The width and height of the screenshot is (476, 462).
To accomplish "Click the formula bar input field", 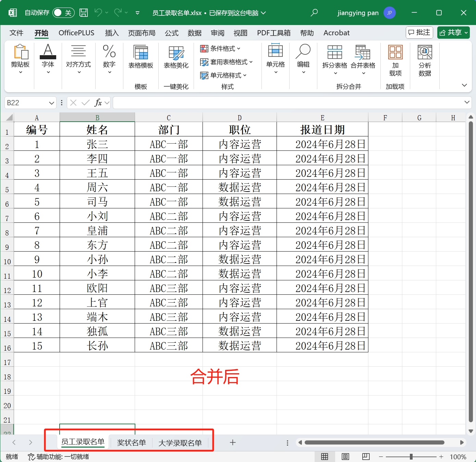I will 288,102.
